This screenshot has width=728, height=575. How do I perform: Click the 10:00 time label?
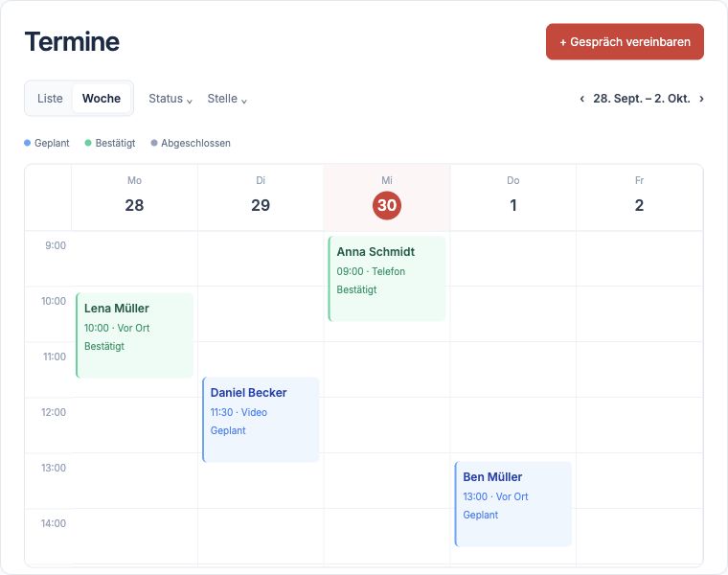click(x=54, y=301)
